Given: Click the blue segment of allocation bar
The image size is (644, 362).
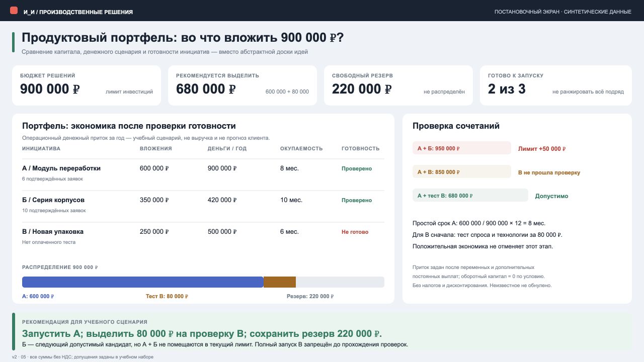Looking at the screenshot, I should pyautogui.click(x=143, y=282).
